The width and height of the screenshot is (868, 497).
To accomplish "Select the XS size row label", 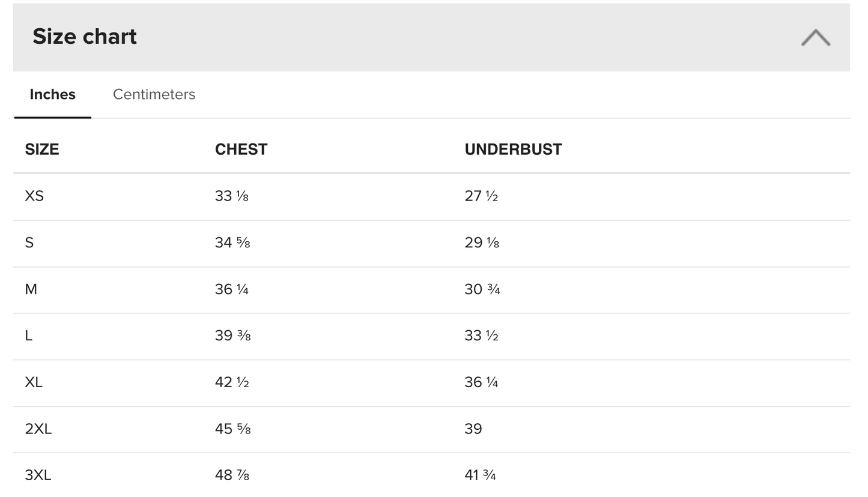I will pyautogui.click(x=34, y=196).
